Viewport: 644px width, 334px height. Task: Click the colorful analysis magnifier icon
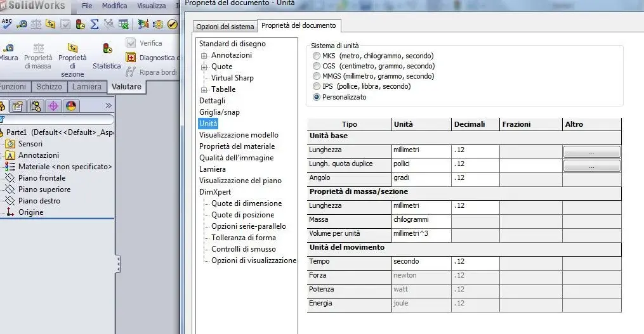pos(143,24)
